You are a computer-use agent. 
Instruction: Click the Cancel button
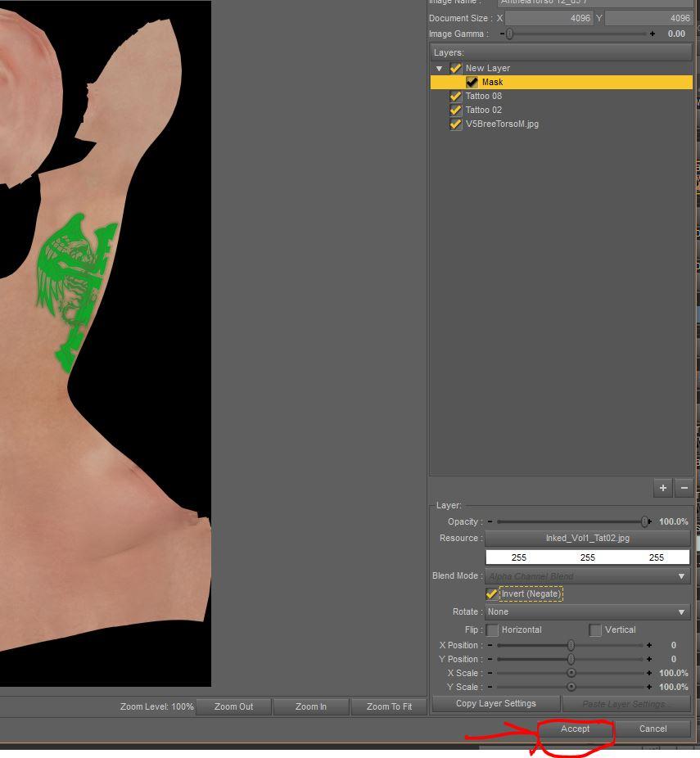(653, 729)
